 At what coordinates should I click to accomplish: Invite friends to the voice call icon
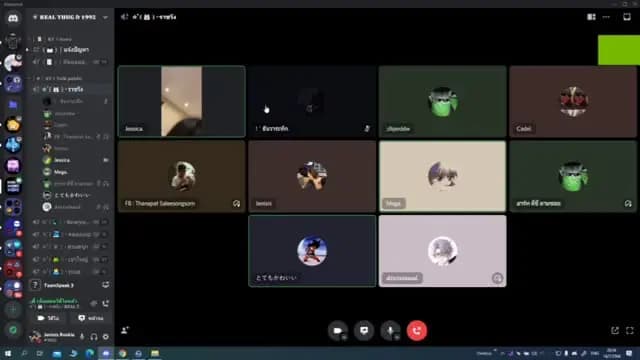(x=125, y=330)
